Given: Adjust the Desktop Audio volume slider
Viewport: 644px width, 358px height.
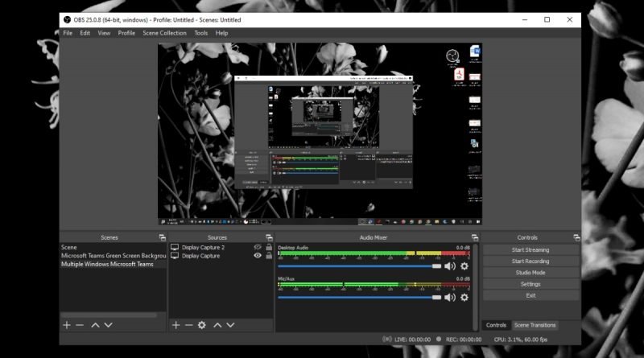Looking at the screenshot, I should (359, 266).
